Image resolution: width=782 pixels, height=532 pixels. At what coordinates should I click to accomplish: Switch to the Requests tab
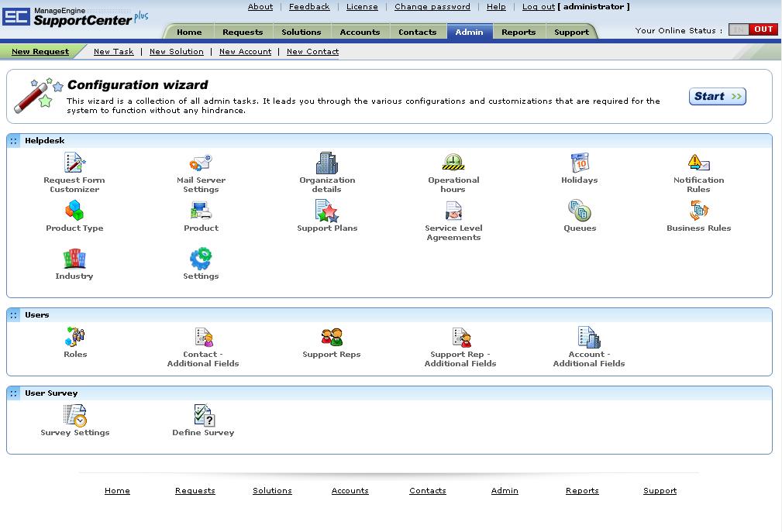(243, 32)
